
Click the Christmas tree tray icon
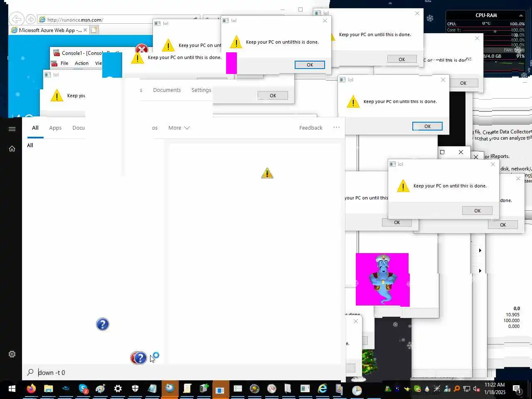point(388,389)
